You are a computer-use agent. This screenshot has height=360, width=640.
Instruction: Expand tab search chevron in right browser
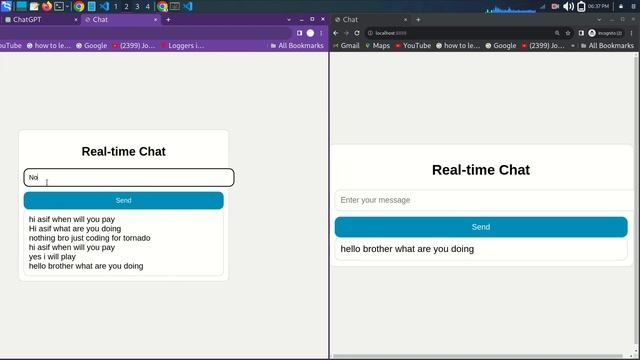coord(599,19)
